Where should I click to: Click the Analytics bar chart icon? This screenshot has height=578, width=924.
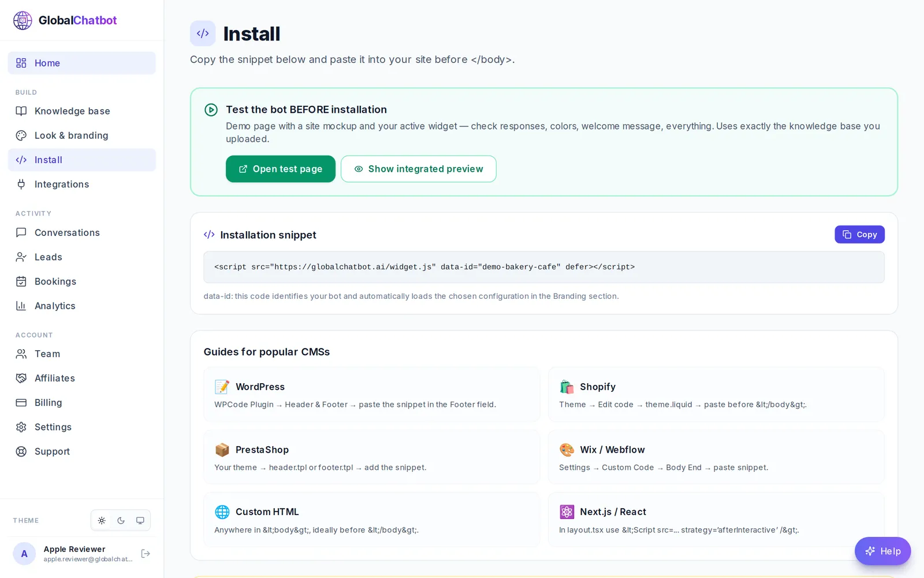[21, 306]
